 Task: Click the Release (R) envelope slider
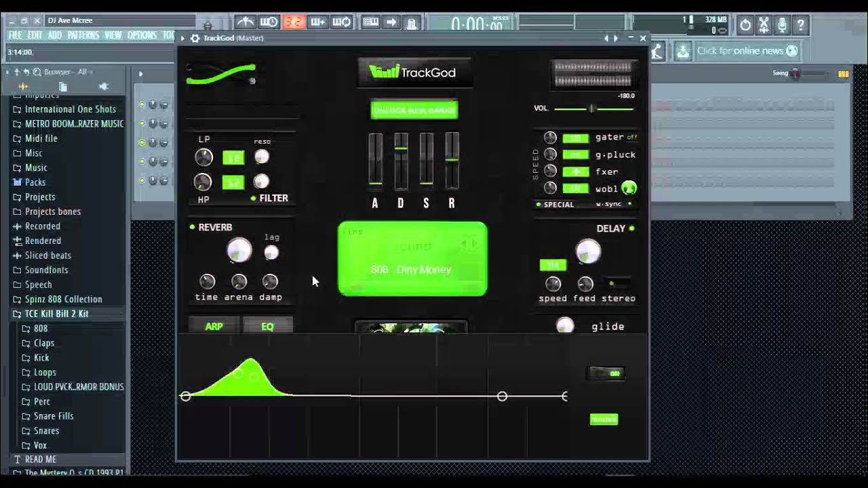452,161
